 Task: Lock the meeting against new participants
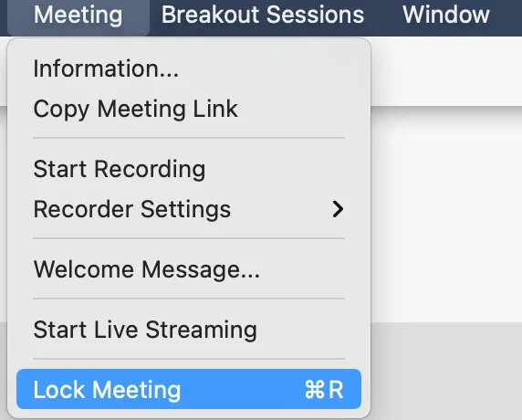[189, 389]
